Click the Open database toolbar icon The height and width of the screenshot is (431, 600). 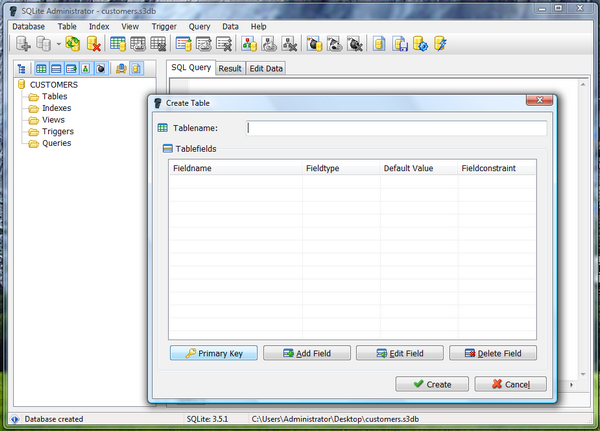tap(43, 44)
